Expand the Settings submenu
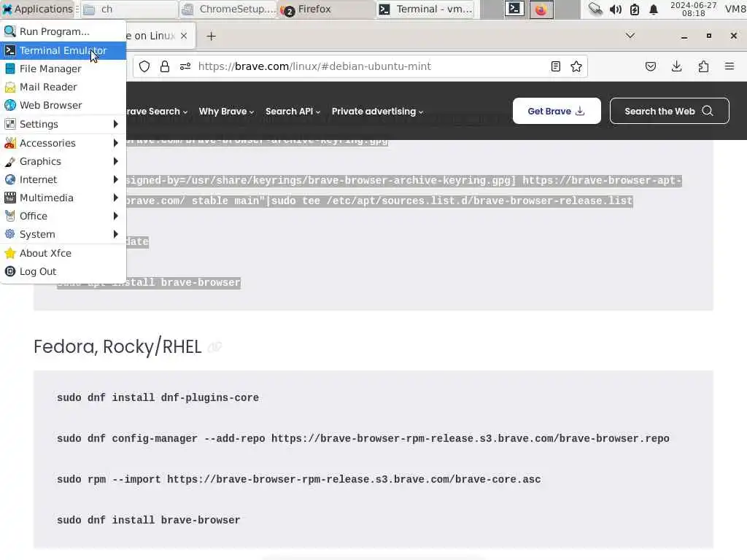This screenshot has height=560, width=747. point(63,124)
